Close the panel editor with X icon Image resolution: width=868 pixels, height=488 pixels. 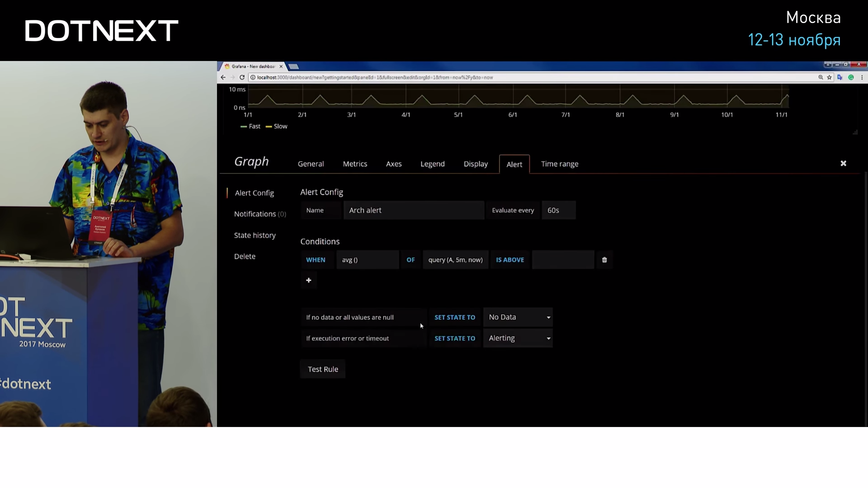[x=843, y=164]
